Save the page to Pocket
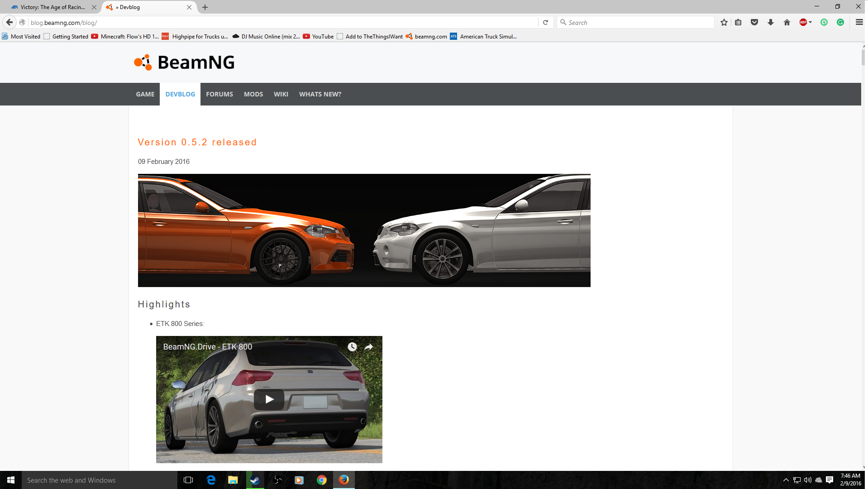 754,22
